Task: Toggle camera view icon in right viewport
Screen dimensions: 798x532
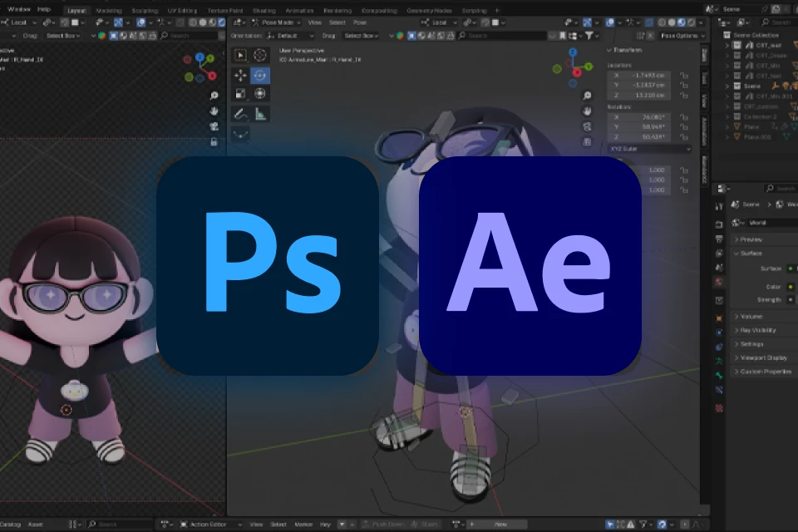Action: tap(588, 126)
